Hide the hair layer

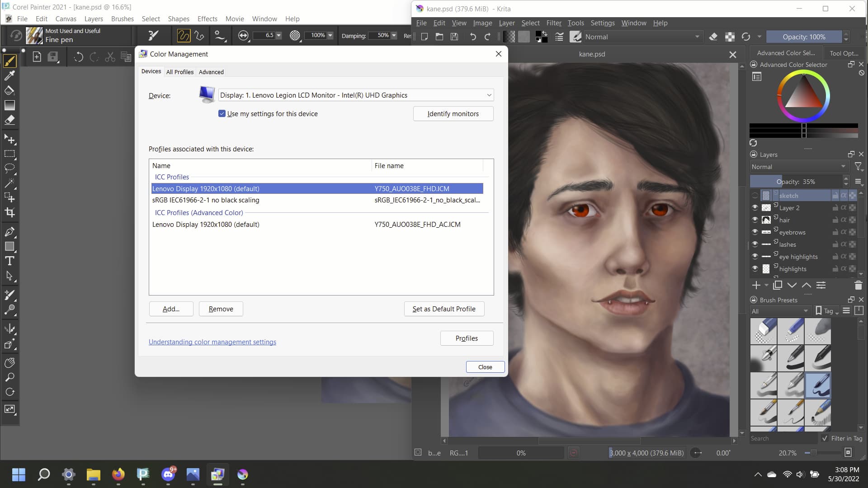(755, 220)
